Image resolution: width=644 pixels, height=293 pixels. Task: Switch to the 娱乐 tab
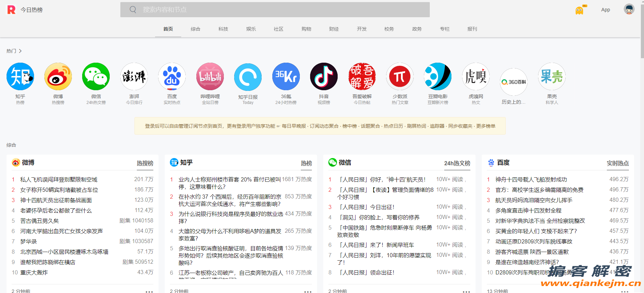coord(251,29)
